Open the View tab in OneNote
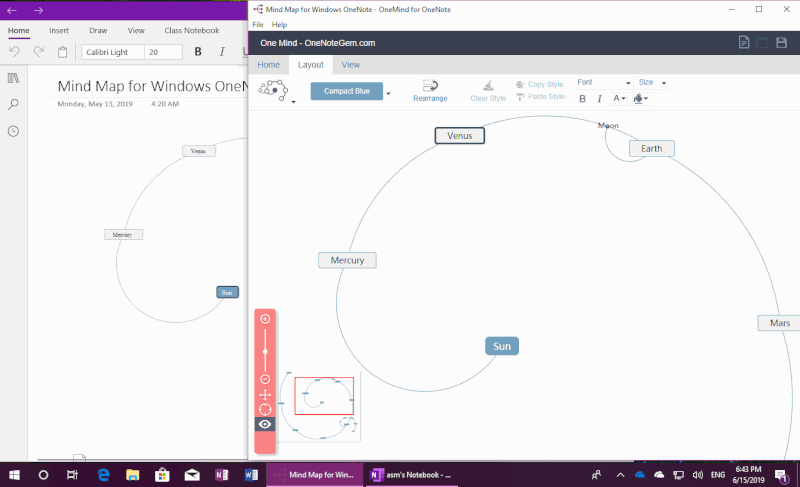The width and height of the screenshot is (800, 487). point(136,31)
